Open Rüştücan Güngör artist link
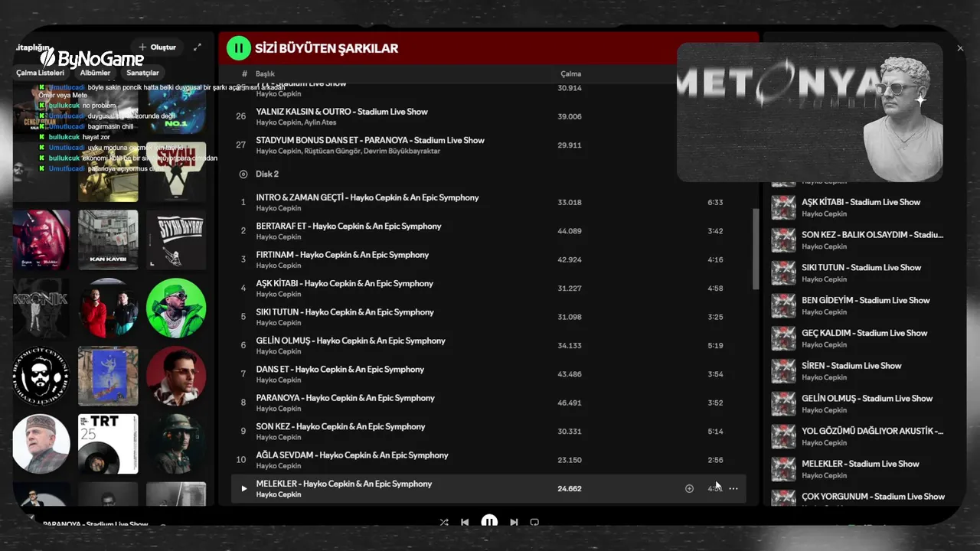Image resolution: width=980 pixels, height=551 pixels. (332, 151)
